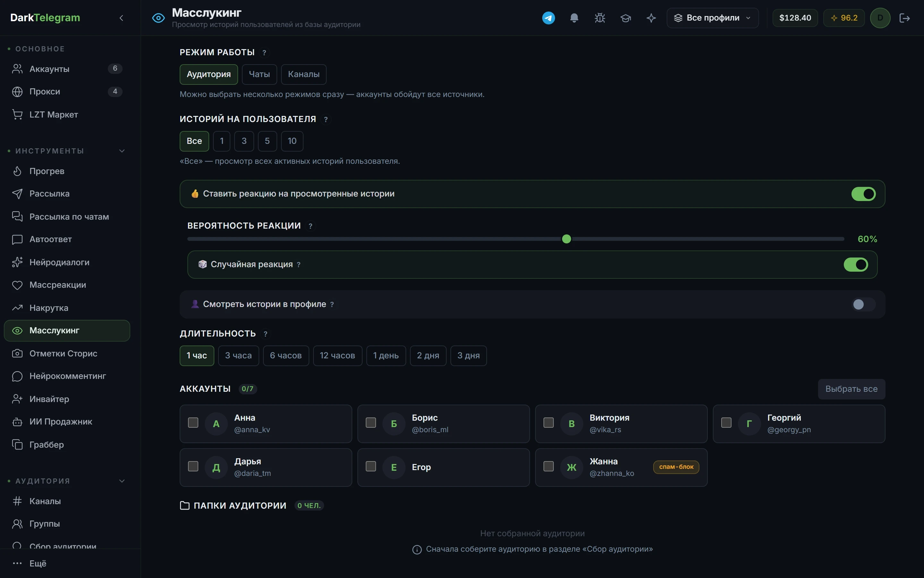
Task: Click the Нейродиалоги sparkle chat icon
Action: point(17,262)
